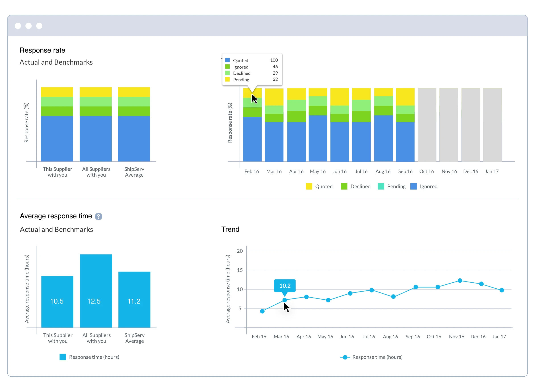The image size is (535, 392).
Task: Select the Feb 16 stacked response rate bar
Action: point(252,125)
